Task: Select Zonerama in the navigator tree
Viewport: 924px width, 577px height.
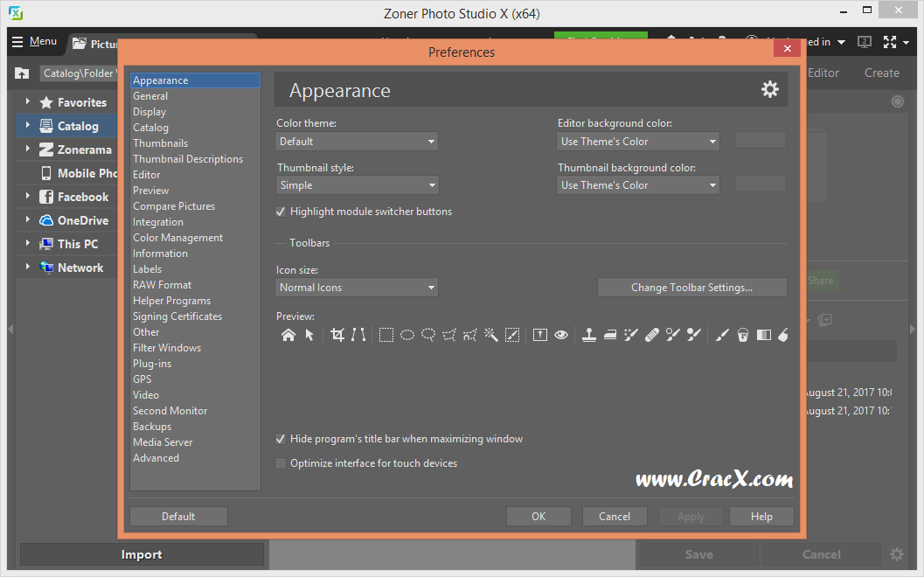Action: [75, 149]
